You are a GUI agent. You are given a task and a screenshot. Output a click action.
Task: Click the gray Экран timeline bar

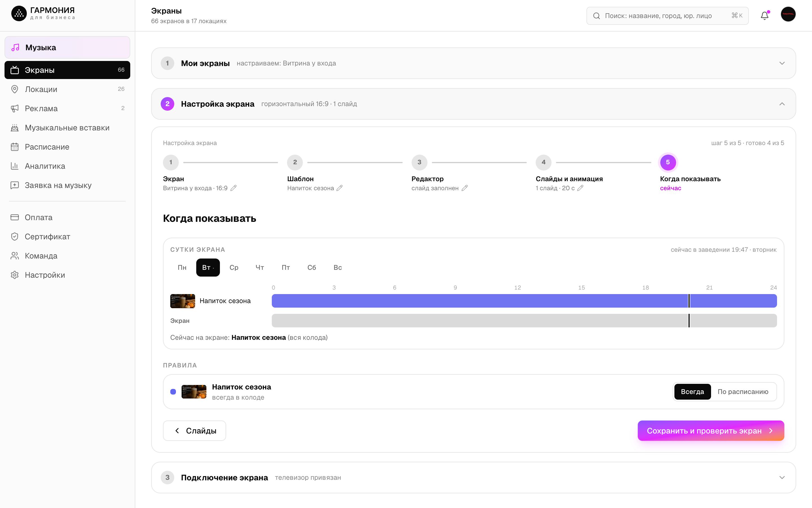pos(524,321)
